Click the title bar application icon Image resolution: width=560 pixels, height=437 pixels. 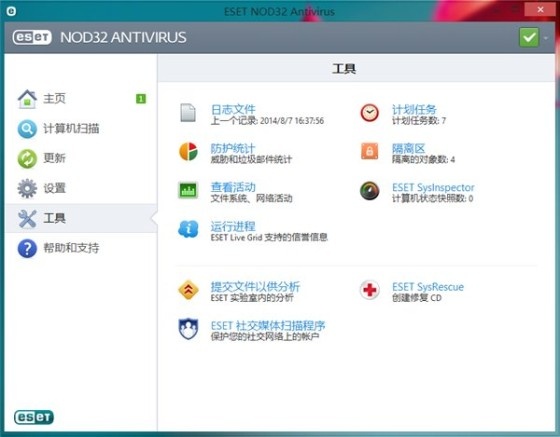click(x=11, y=11)
